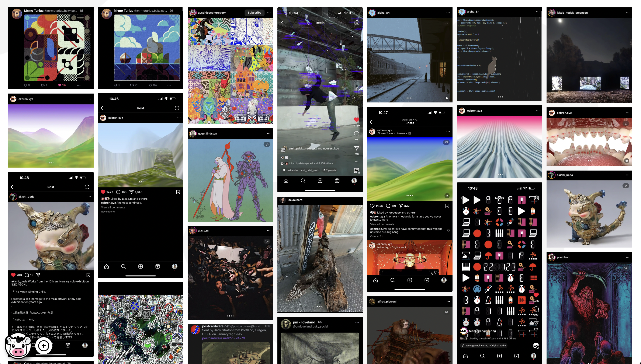The width and height of the screenshot is (641, 364).
Task: Repost the Mrmo Tarius 1d post showing 1
Action: [x=42, y=85]
